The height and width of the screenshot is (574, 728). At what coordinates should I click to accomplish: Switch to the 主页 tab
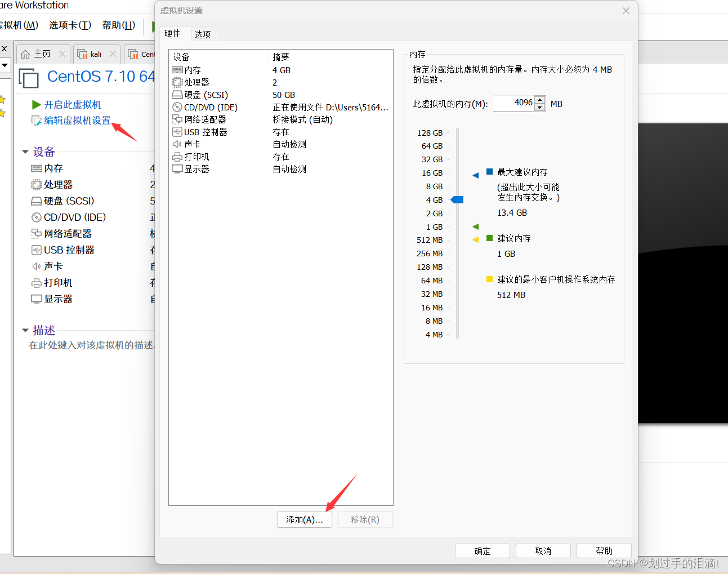click(42, 54)
